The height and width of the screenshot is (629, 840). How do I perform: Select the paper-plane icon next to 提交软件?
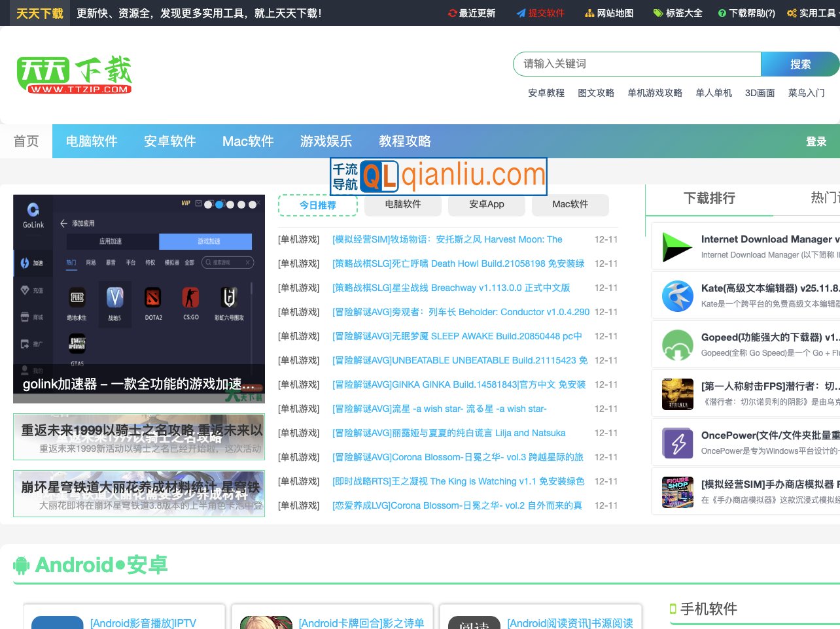point(521,12)
